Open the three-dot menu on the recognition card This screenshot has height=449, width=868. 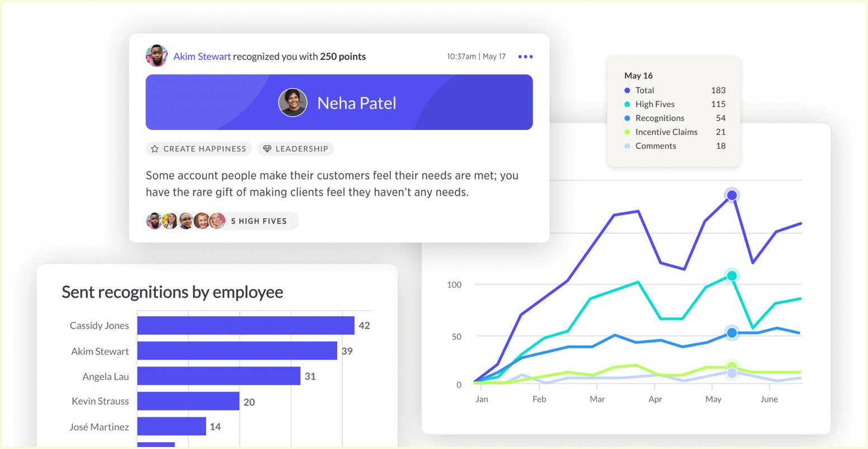525,57
